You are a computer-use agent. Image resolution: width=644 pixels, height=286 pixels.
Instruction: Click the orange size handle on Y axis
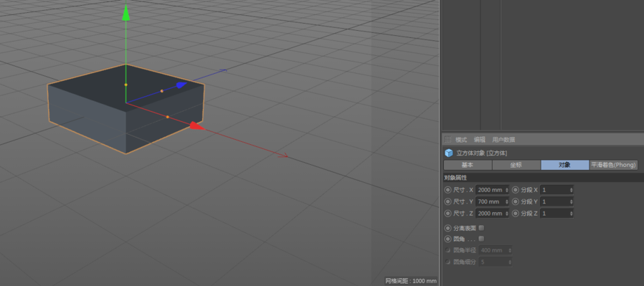pyautogui.click(x=126, y=85)
